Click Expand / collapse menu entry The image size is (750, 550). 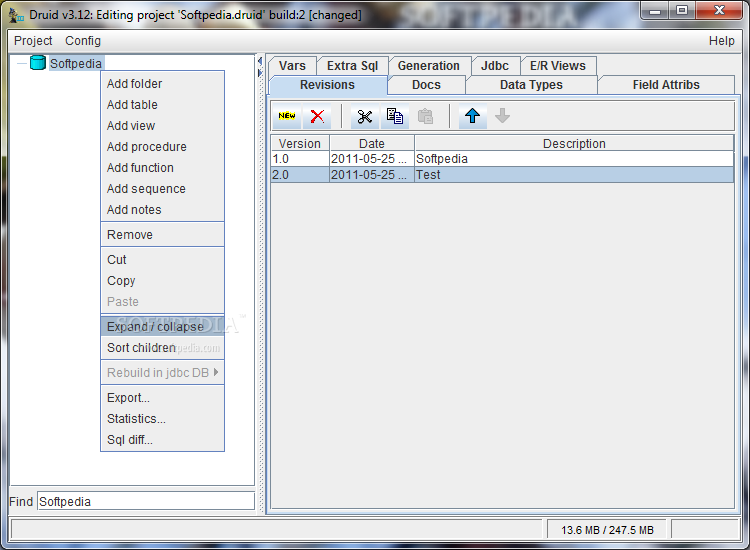(163, 327)
